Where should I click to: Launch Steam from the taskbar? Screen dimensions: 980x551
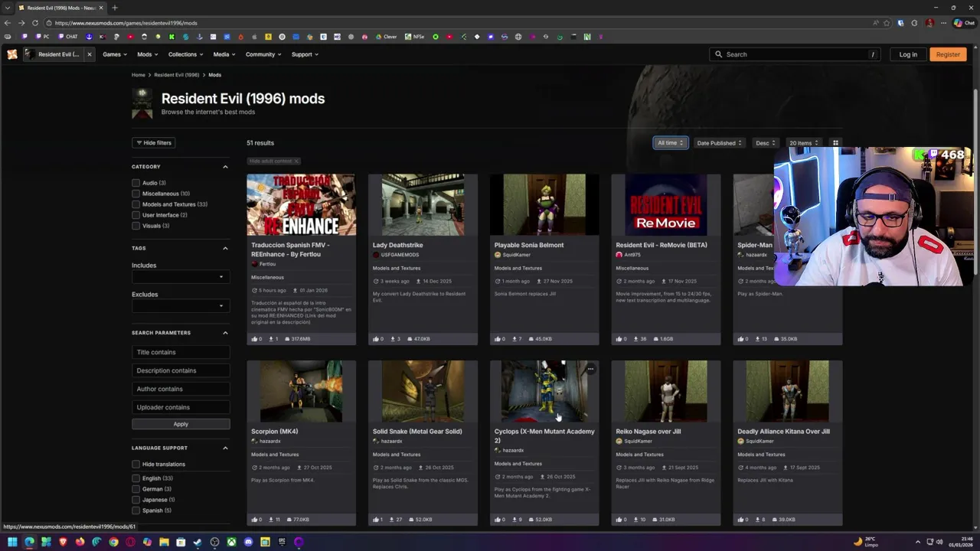(198, 542)
